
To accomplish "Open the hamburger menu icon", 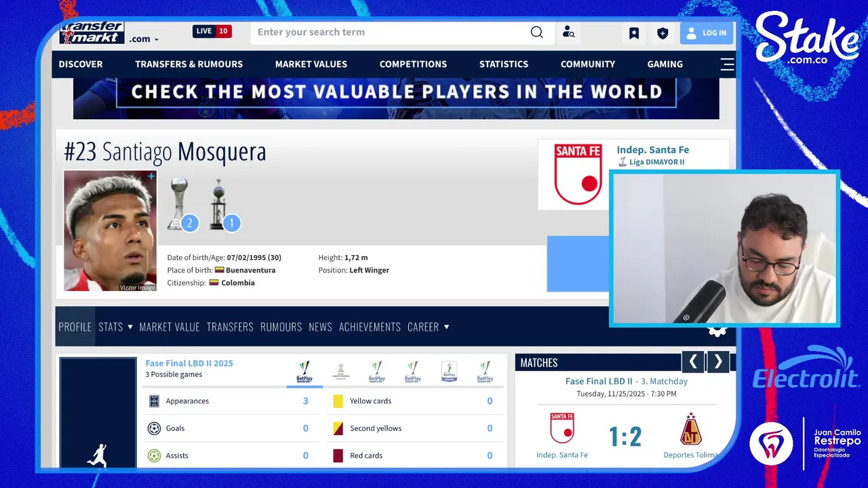I will point(727,64).
